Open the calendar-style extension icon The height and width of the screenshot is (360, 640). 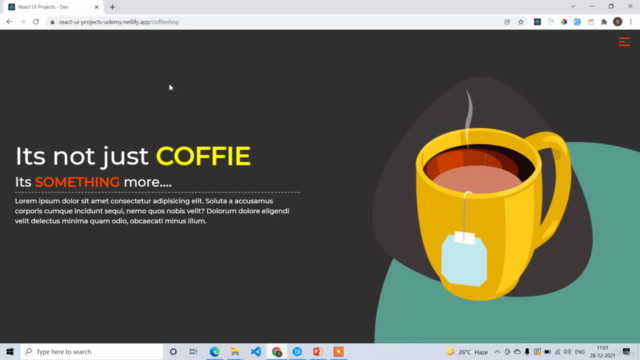591,22
